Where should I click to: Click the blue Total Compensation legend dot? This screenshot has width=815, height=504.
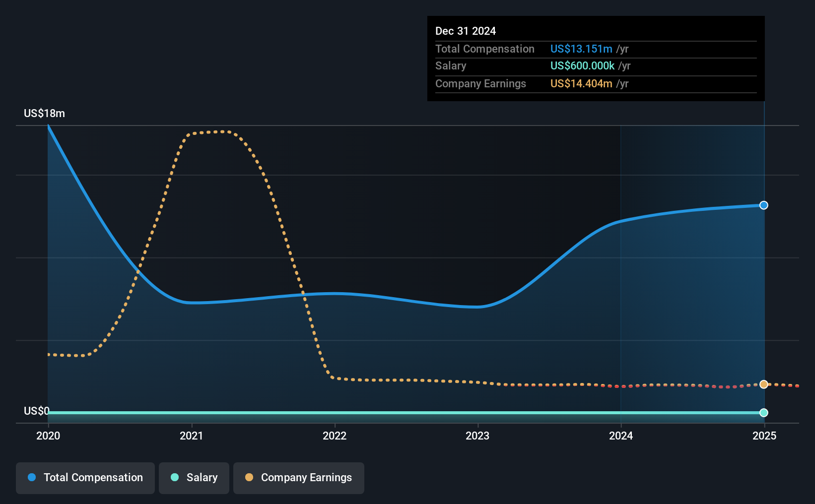point(32,477)
